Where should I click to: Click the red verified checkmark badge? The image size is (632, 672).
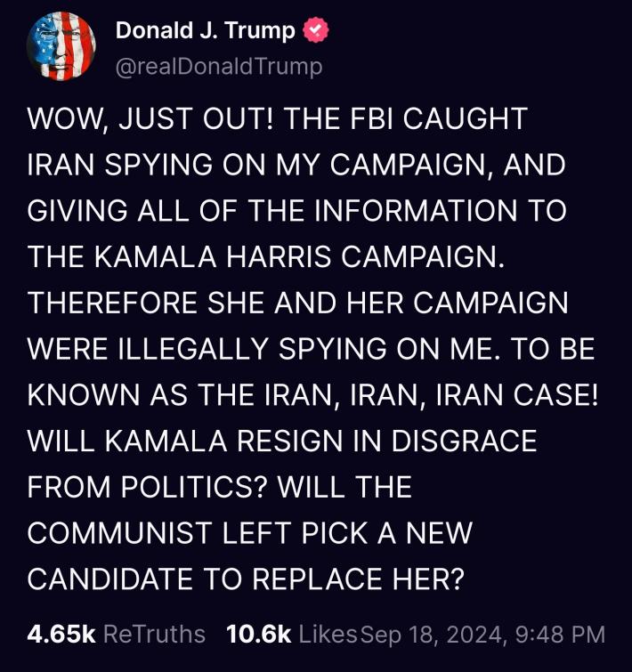tap(316, 31)
